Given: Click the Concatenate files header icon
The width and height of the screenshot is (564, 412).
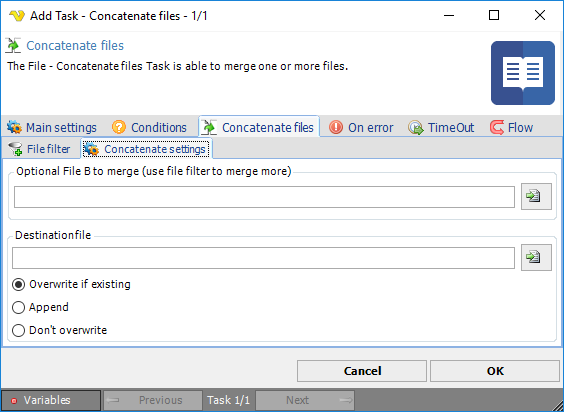Looking at the screenshot, I should (x=13, y=46).
